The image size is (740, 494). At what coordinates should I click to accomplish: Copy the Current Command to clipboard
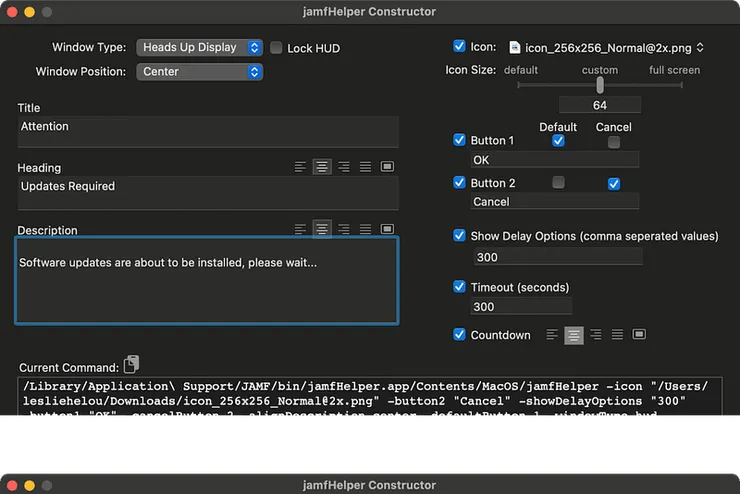(132, 364)
